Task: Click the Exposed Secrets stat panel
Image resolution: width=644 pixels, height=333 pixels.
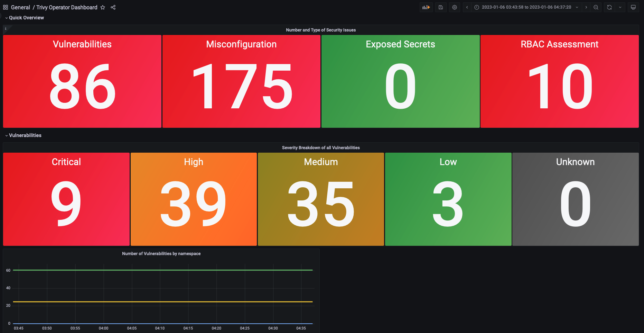Action: tap(400, 81)
